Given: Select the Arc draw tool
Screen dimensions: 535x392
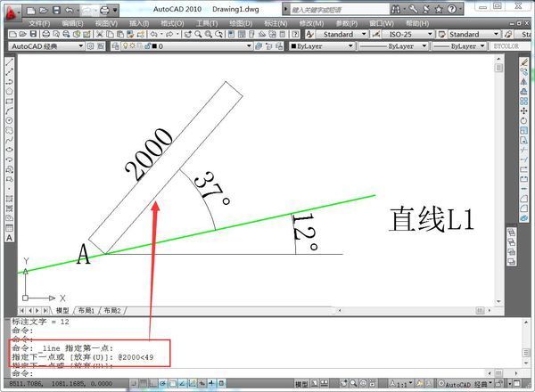Looking at the screenshot, I should click(x=9, y=110).
